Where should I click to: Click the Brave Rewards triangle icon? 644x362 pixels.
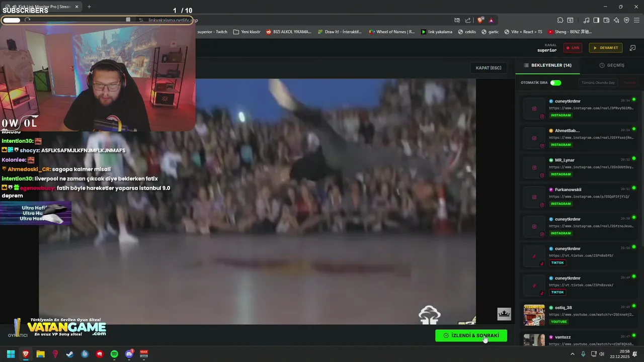point(491,20)
